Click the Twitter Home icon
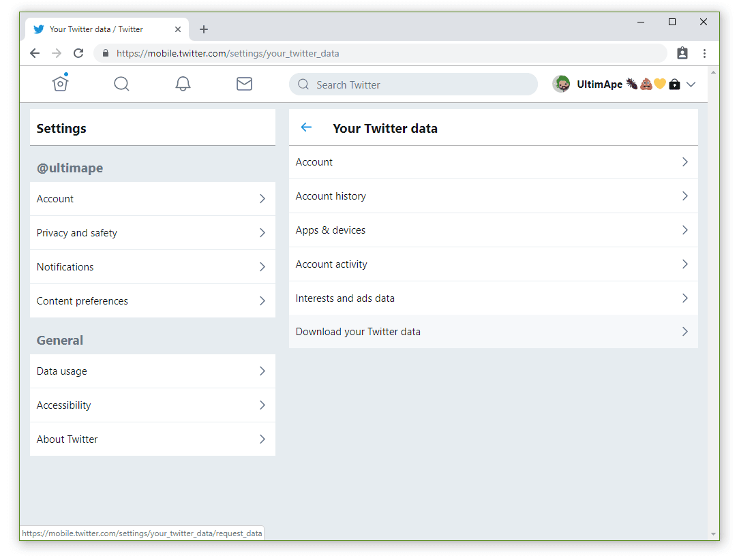Screen dimensions: 739x560 (x=60, y=83)
